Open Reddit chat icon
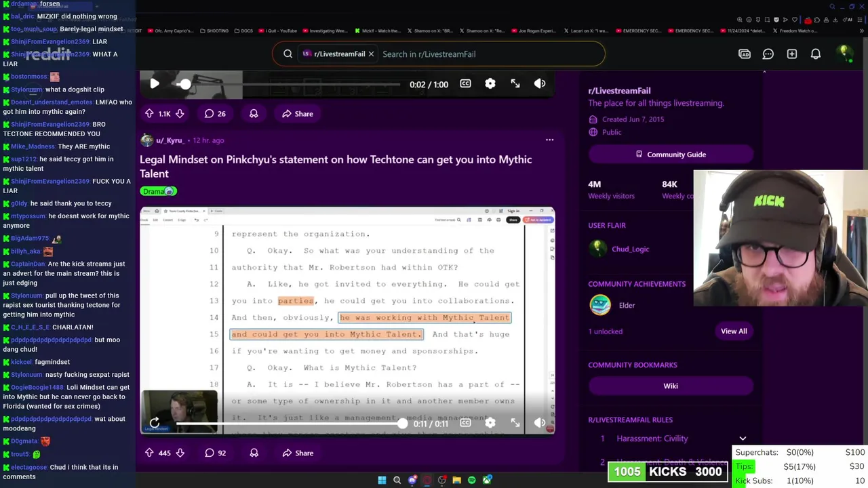The image size is (868, 488). click(x=768, y=54)
